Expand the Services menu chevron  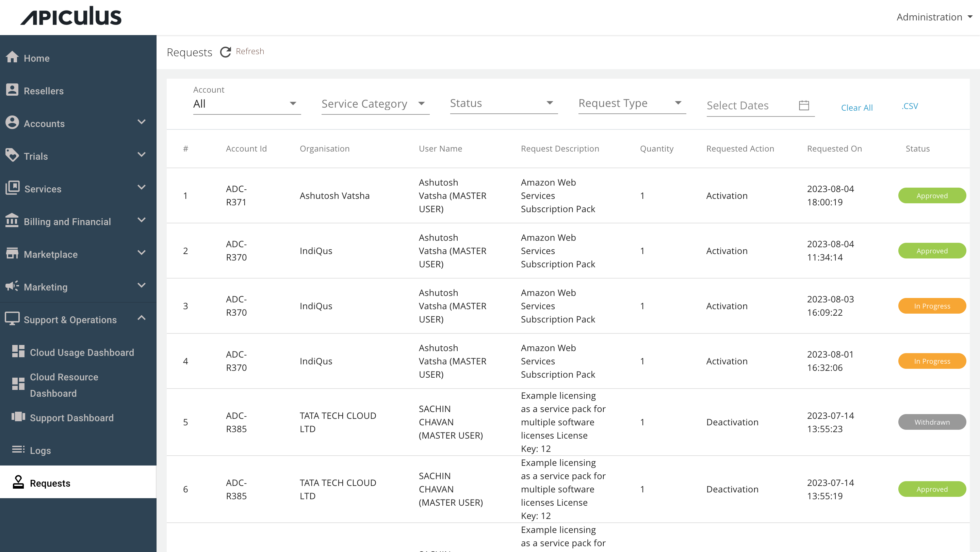tap(142, 188)
